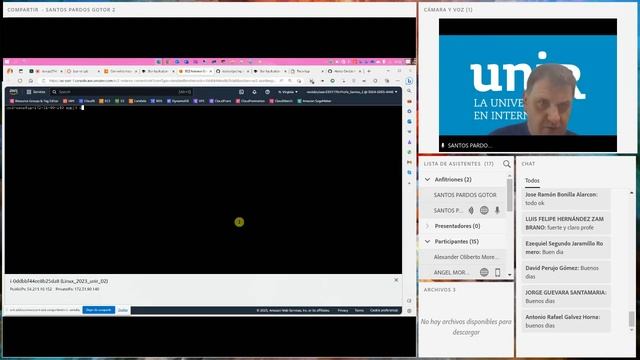640x360 pixels.
Task: Open Resource Groups & Tag Editor shortcut
Action: click(x=35, y=101)
